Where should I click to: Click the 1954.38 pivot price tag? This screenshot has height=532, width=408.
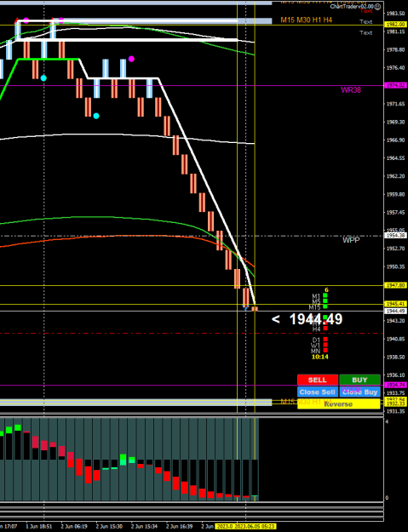pyautogui.click(x=395, y=236)
